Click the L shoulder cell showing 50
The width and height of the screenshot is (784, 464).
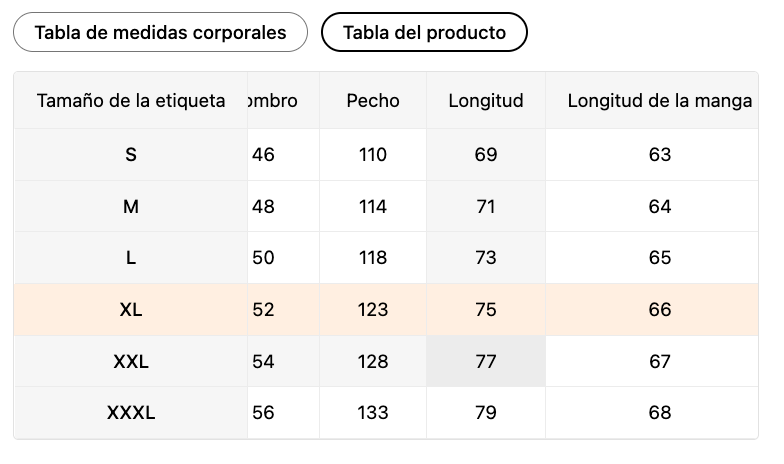pos(264,258)
